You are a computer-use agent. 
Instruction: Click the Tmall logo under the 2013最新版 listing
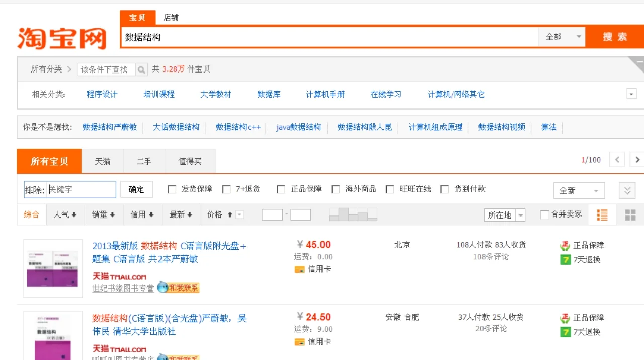[119, 276]
